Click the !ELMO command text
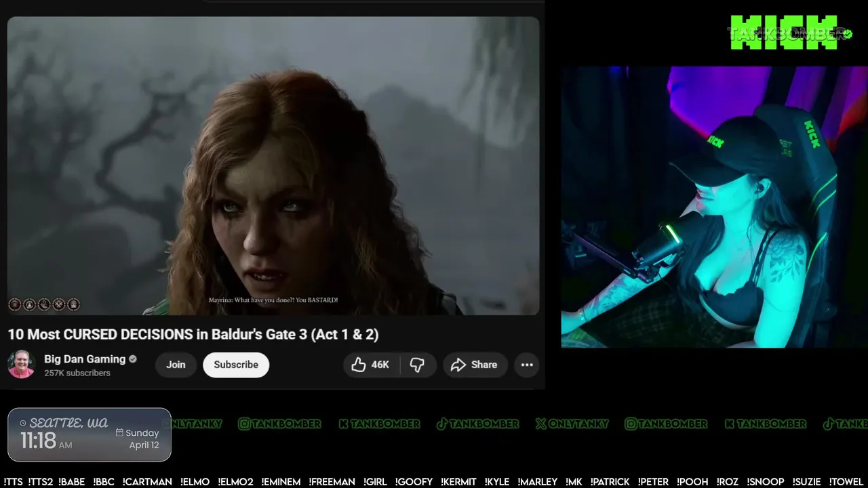 click(195, 482)
